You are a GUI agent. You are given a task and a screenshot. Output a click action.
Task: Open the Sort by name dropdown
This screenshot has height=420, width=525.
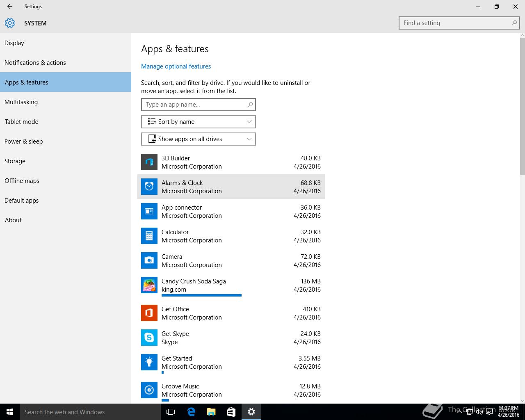(199, 122)
